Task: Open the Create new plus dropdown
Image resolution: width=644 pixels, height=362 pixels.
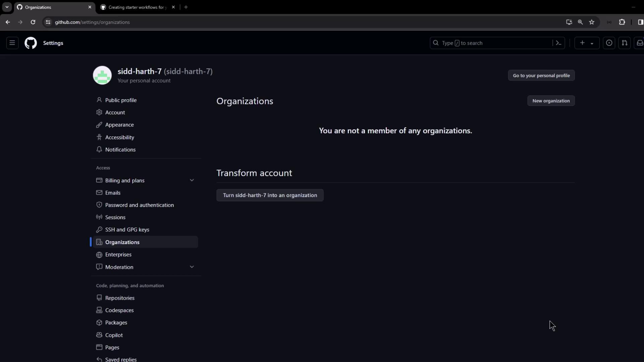Action: coord(587,43)
